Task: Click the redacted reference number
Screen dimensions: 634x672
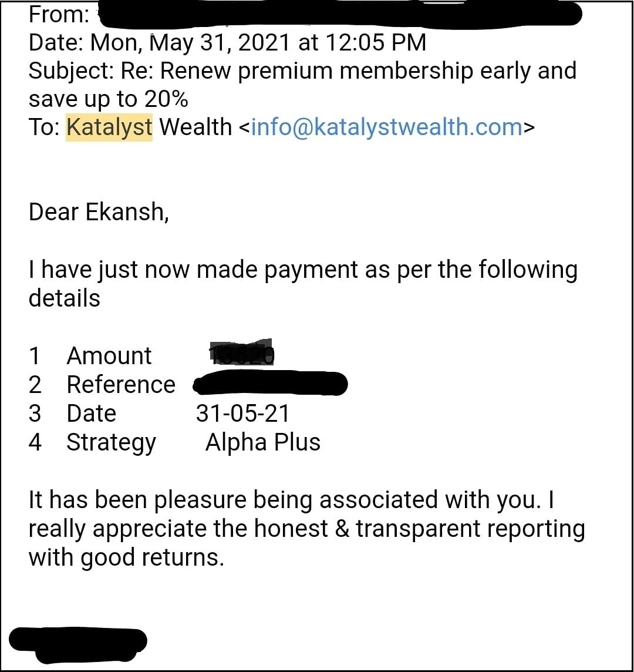Action: click(x=270, y=384)
